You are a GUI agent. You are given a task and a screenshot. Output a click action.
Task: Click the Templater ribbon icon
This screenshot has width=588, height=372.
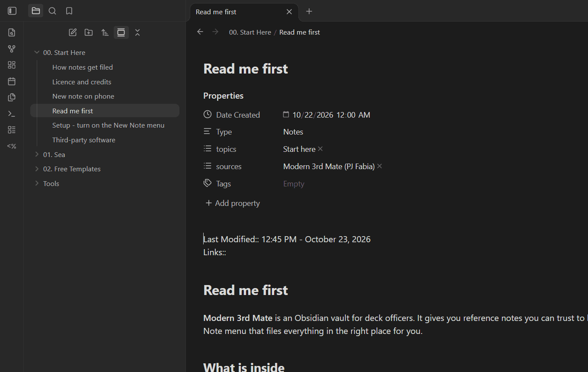pos(12,146)
